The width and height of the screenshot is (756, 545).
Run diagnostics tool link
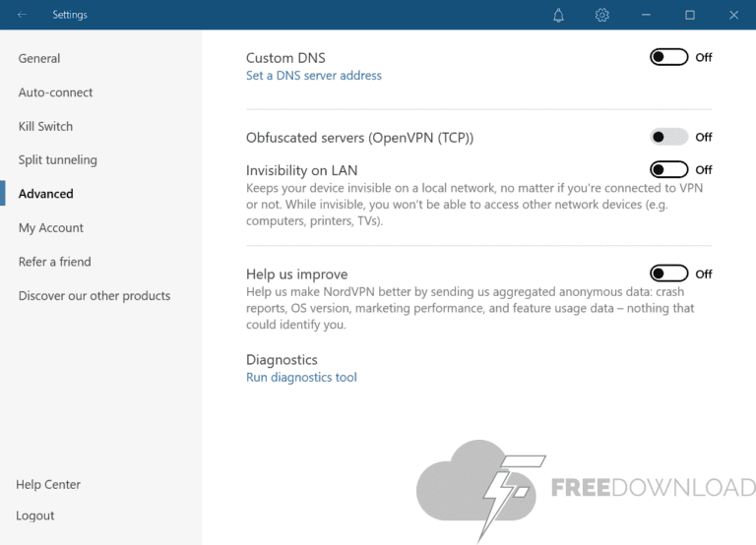coord(301,378)
